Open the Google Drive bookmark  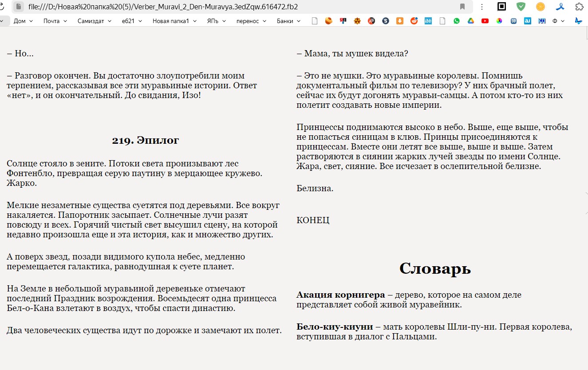coord(471,21)
